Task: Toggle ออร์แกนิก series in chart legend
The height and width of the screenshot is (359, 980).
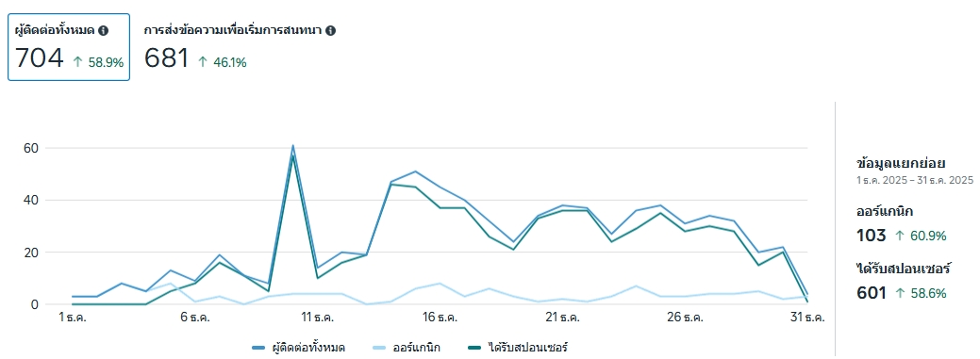Action: coord(406,348)
